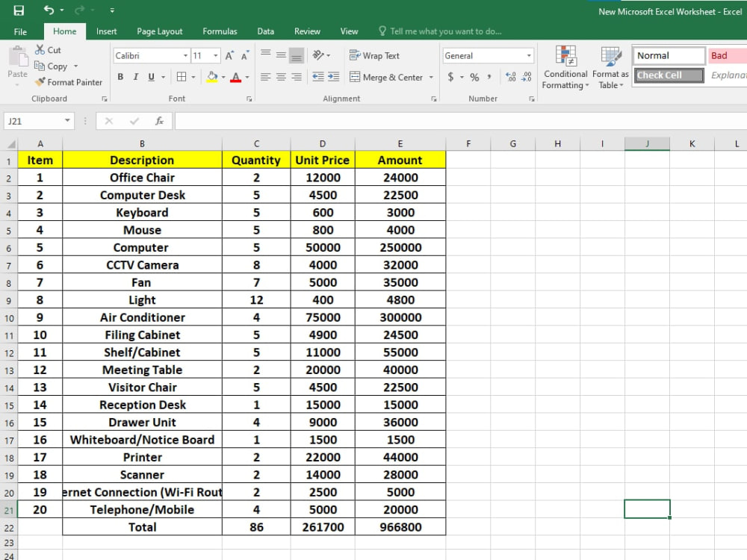This screenshot has height=560, width=747.
Task: Decrease indent
Action: coord(318,77)
